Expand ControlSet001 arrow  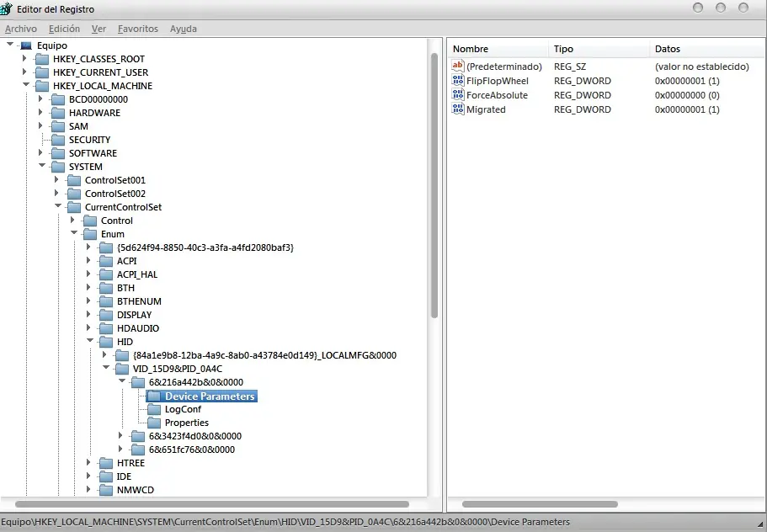pyautogui.click(x=56, y=180)
